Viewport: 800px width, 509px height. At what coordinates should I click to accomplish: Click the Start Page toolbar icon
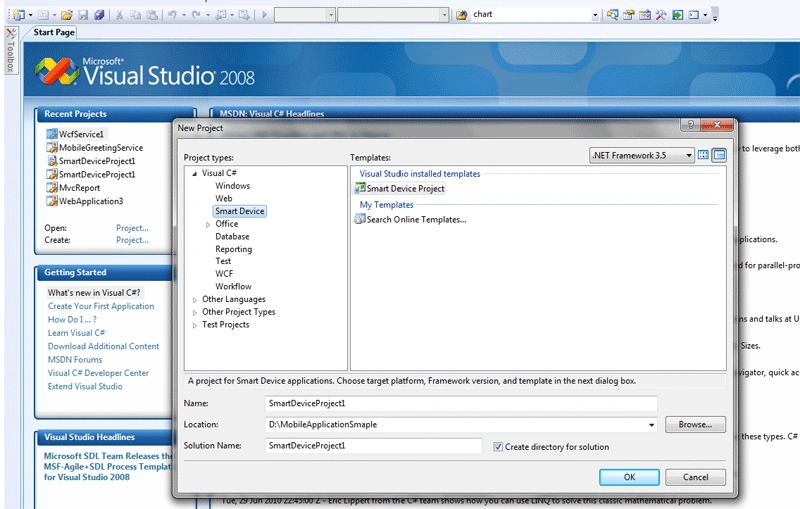pos(678,15)
